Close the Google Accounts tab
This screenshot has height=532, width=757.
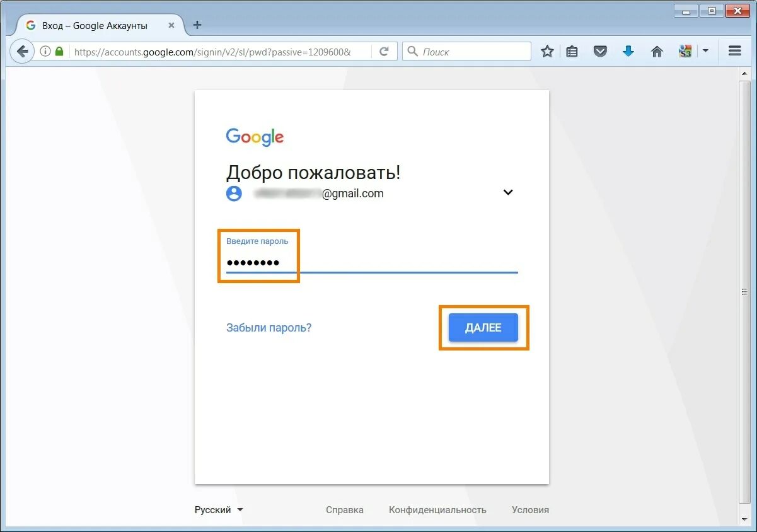point(171,26)
